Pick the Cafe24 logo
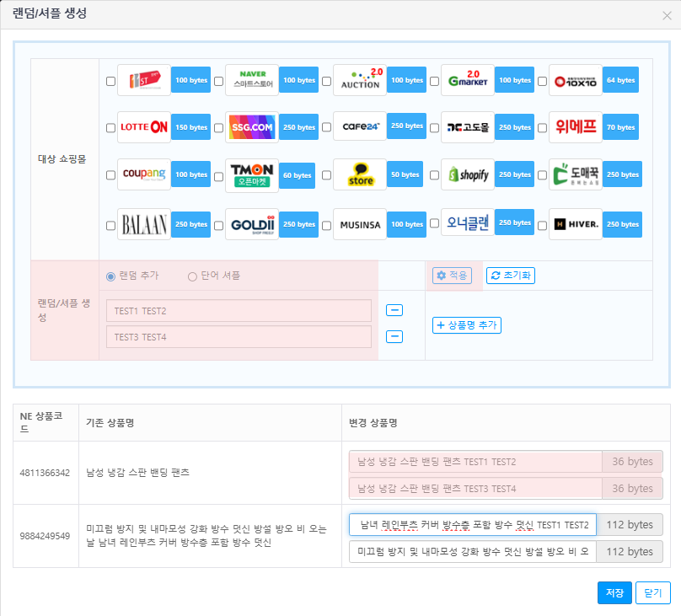This screenshot has height=616, width=681. [360, 126]
